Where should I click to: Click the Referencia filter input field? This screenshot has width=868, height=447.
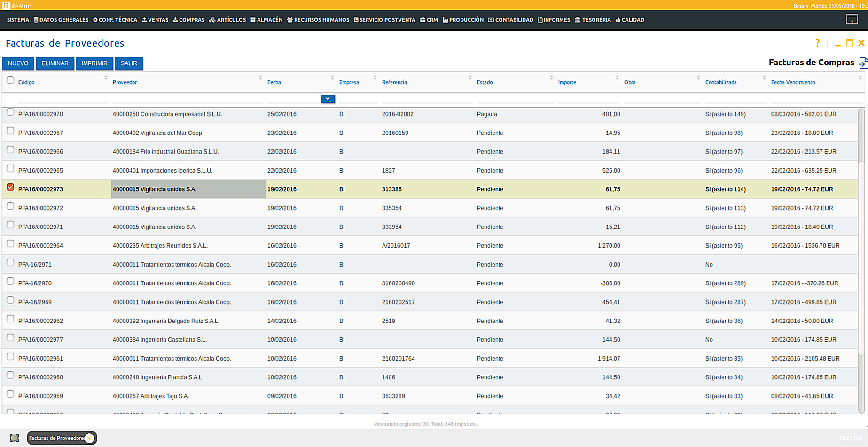click(x=427, y=99)
